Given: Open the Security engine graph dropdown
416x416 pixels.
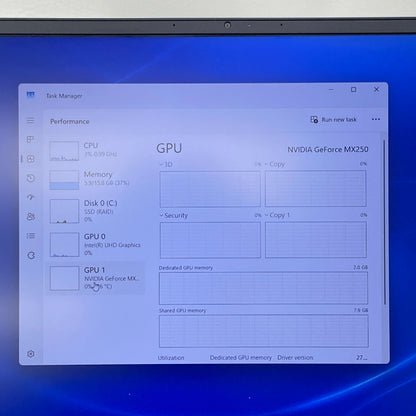Looking at the screenshot, I should click(x=174, y=215).
